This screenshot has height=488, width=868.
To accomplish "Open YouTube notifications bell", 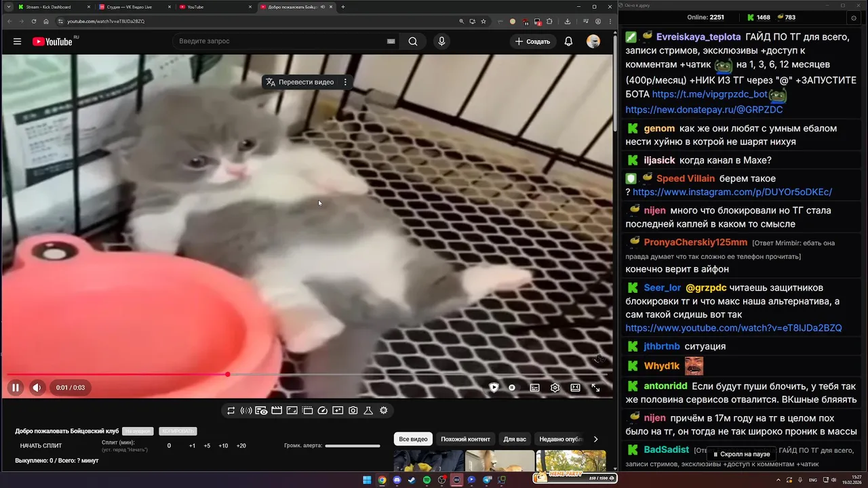I will point(568,41).
